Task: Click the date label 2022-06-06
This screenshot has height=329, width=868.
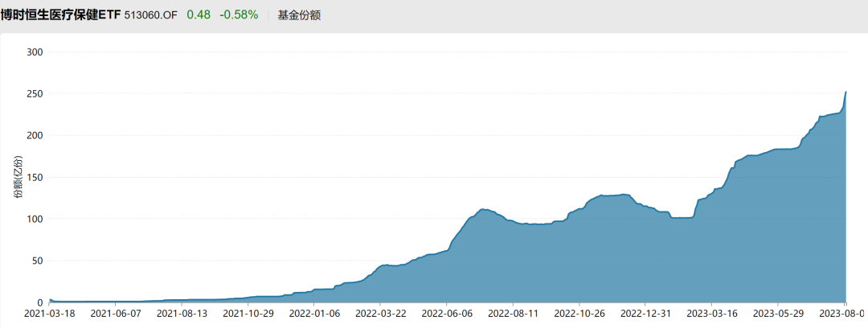Action: point(447,314)
